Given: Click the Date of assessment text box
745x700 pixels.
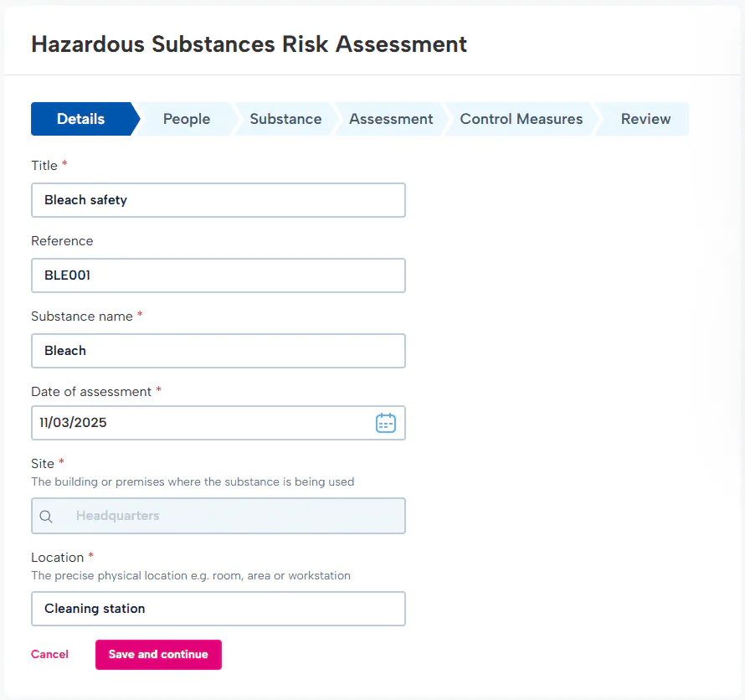Looking at the screenshot, I should pyautogui.click(x=201, y=423).
